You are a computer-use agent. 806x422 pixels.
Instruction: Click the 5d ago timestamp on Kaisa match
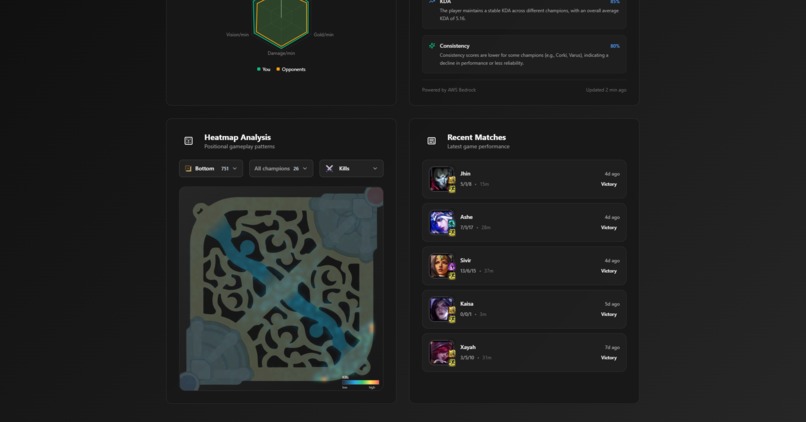(x=612, y=304)
